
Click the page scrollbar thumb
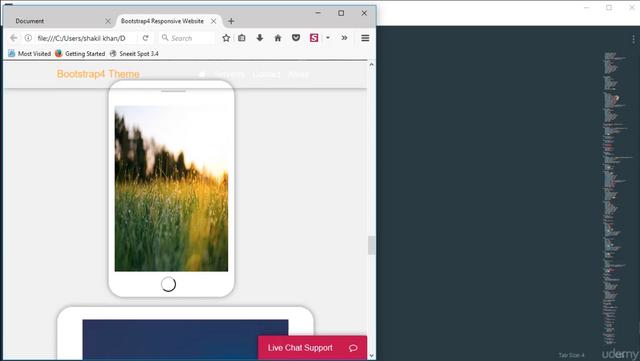coord(371,245)
